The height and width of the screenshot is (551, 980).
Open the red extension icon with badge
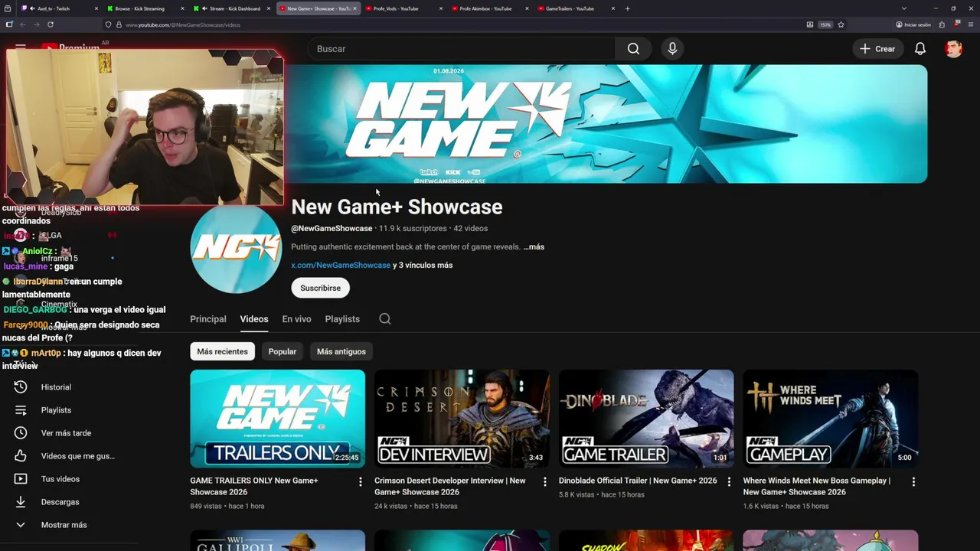coord(956,24)
